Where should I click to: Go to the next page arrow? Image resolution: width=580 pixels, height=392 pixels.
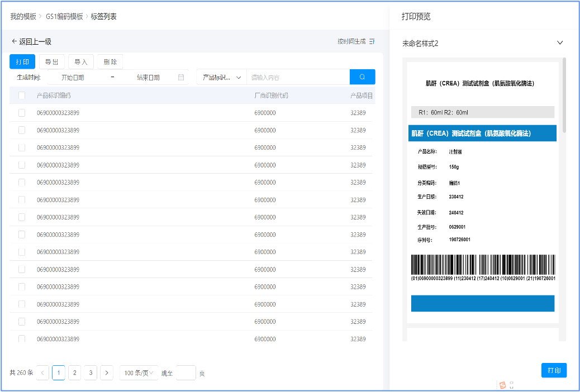click(107, 372)
